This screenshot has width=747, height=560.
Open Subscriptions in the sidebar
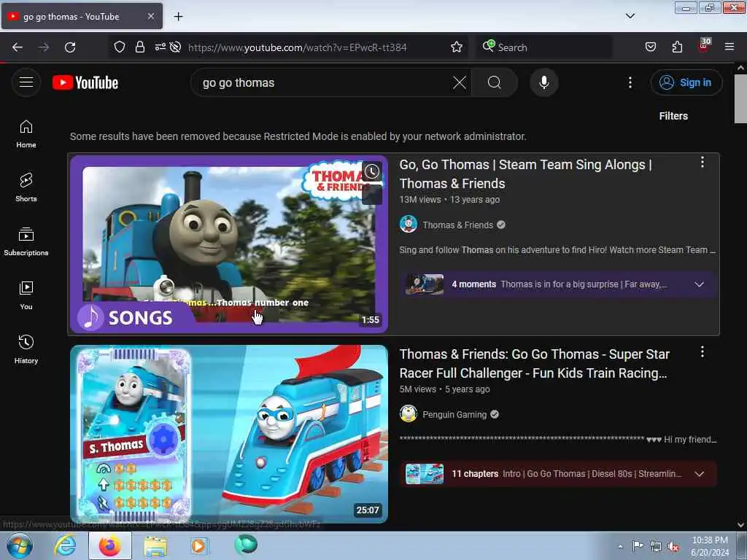pyautogui.click(x=26, y=242)
